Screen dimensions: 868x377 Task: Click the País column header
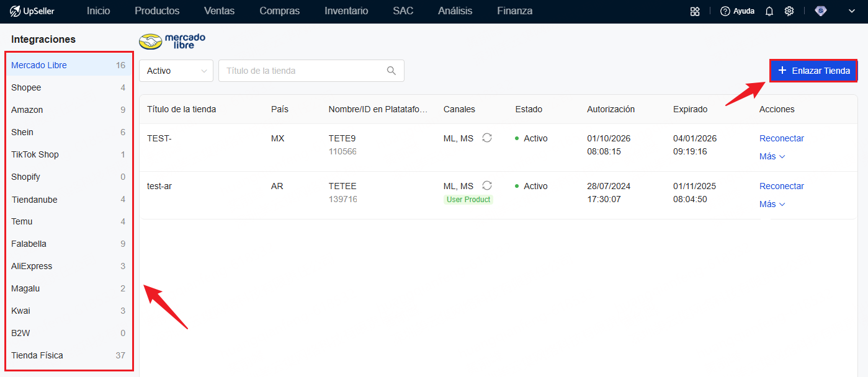pos(280,109)
